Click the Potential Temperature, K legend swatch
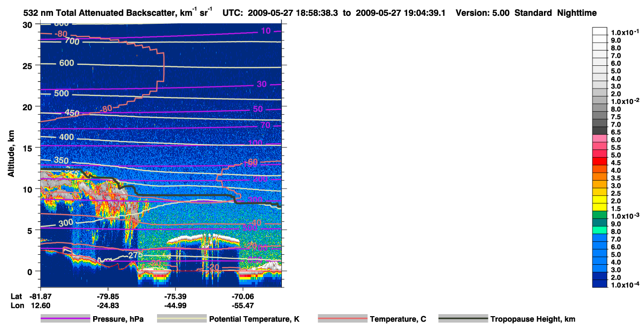 coord(182,319)
